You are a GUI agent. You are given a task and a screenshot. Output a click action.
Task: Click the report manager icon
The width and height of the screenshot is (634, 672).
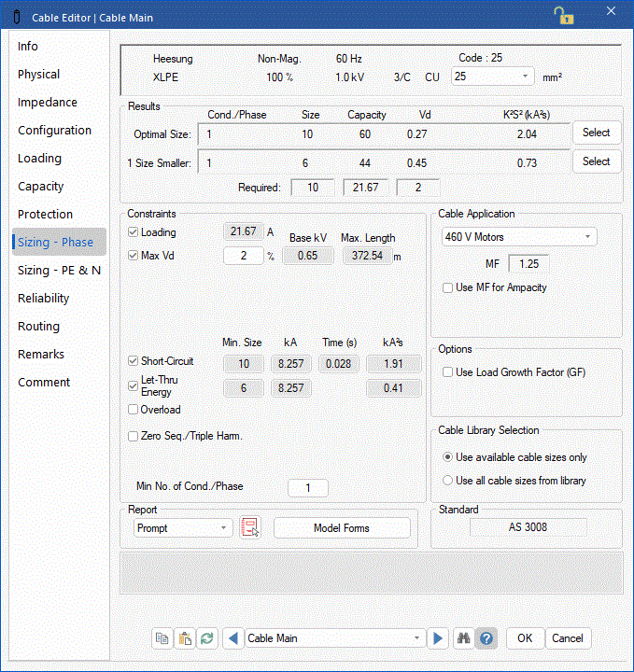[x=249, y=528]
